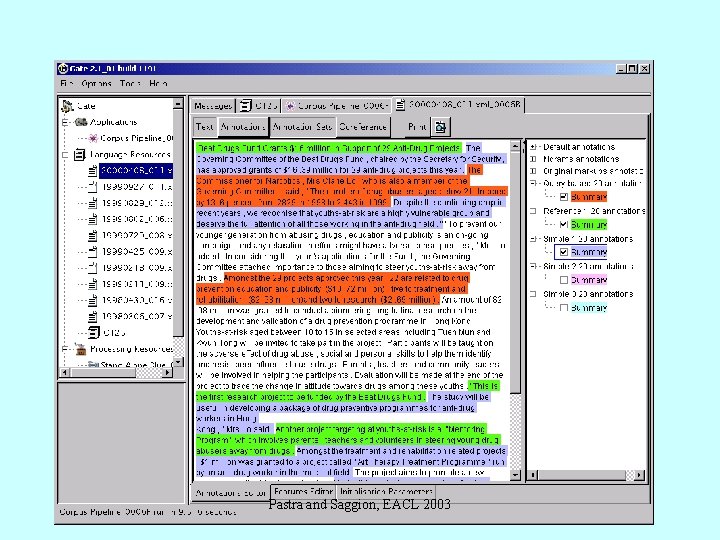Image resolution: width=720 pixels, height=540 pixels.
Task: Click the corpus icon near bottom of tree
Action: (x=93, y=332)
